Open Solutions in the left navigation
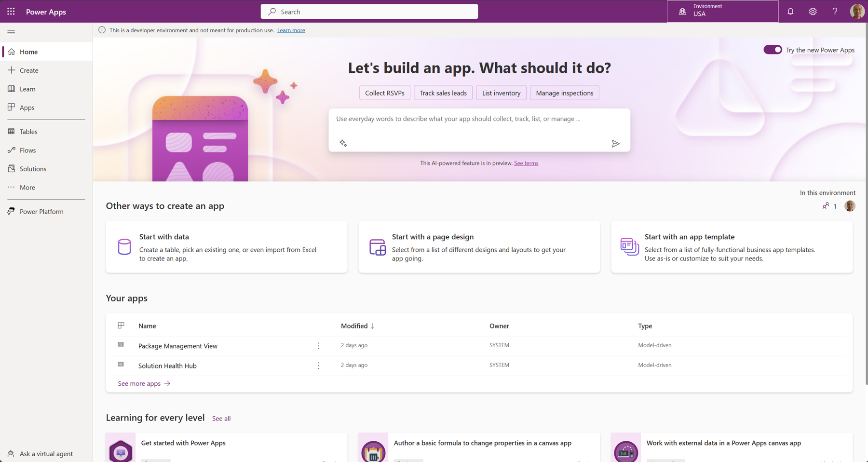Screen dimensions: 868x462 pos(33,169)
